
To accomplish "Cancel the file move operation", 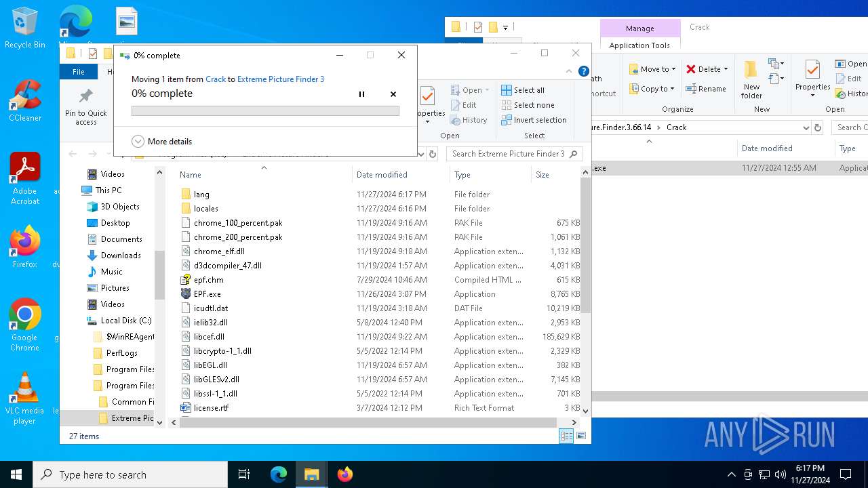I will coord(393,94).
